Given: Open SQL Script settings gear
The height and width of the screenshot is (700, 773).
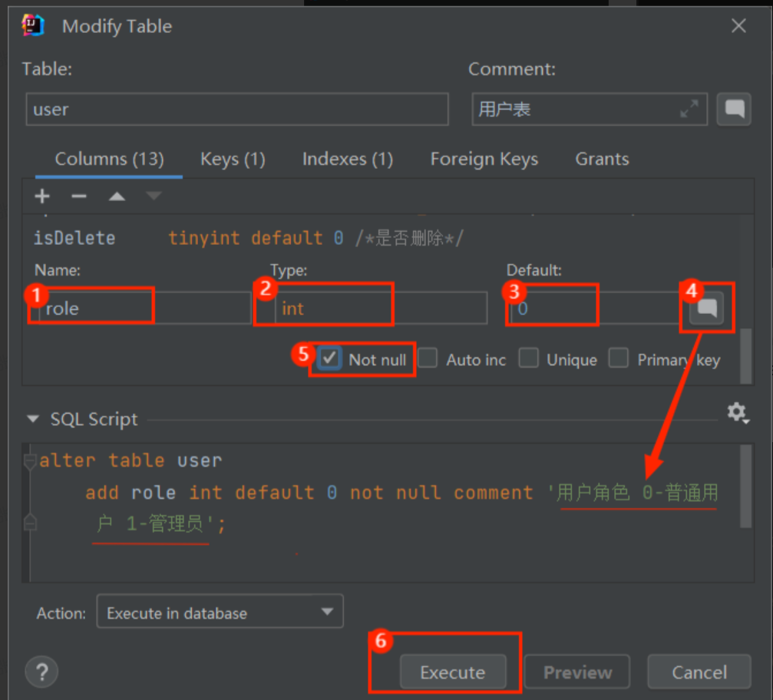Looking at the screenshot, I should tap(737, 413).
